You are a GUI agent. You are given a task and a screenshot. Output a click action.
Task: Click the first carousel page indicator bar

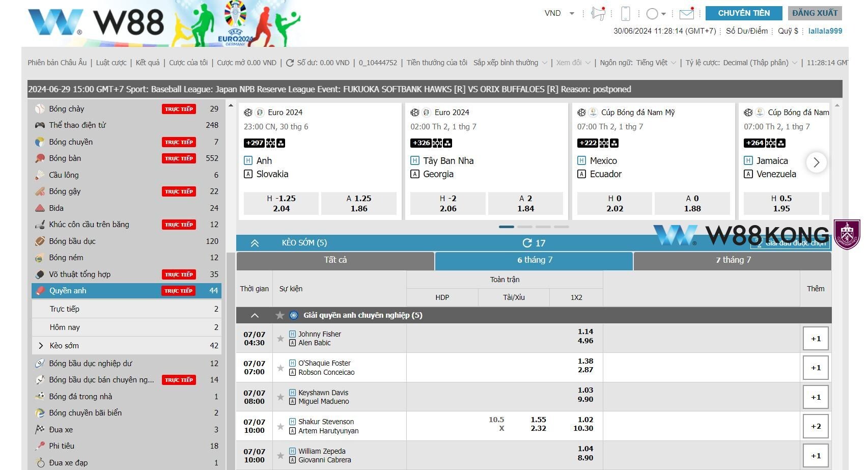tap(506, 227)
